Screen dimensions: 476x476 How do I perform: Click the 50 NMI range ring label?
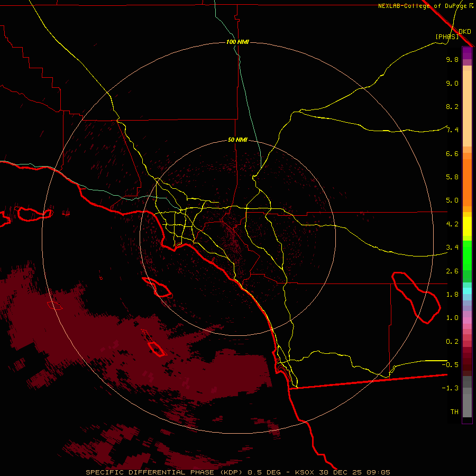[237, 140]
